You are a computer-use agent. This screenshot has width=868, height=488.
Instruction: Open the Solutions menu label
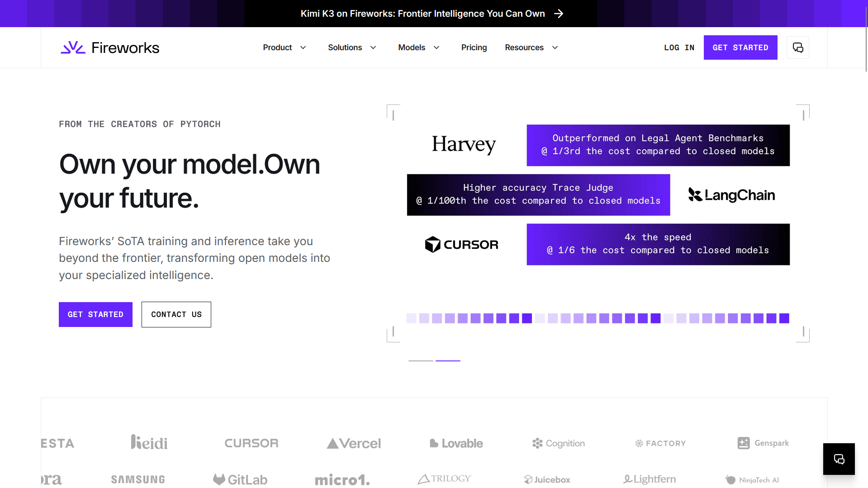click(x=345, y=47)
